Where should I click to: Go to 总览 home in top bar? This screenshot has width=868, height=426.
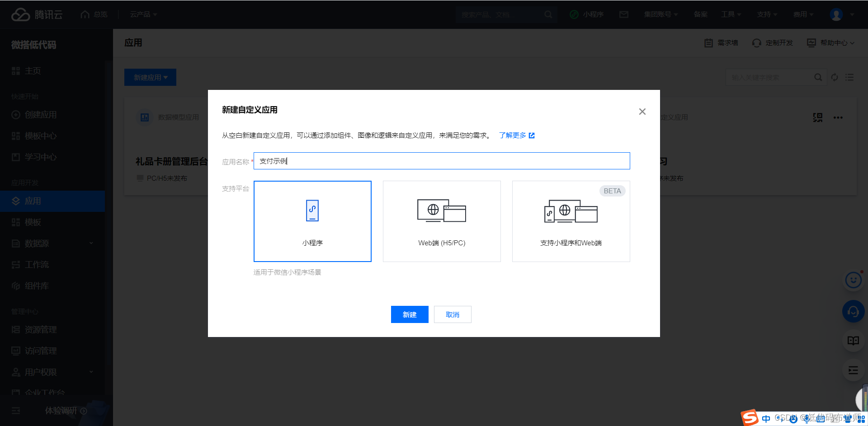click(x=94, y=14)
